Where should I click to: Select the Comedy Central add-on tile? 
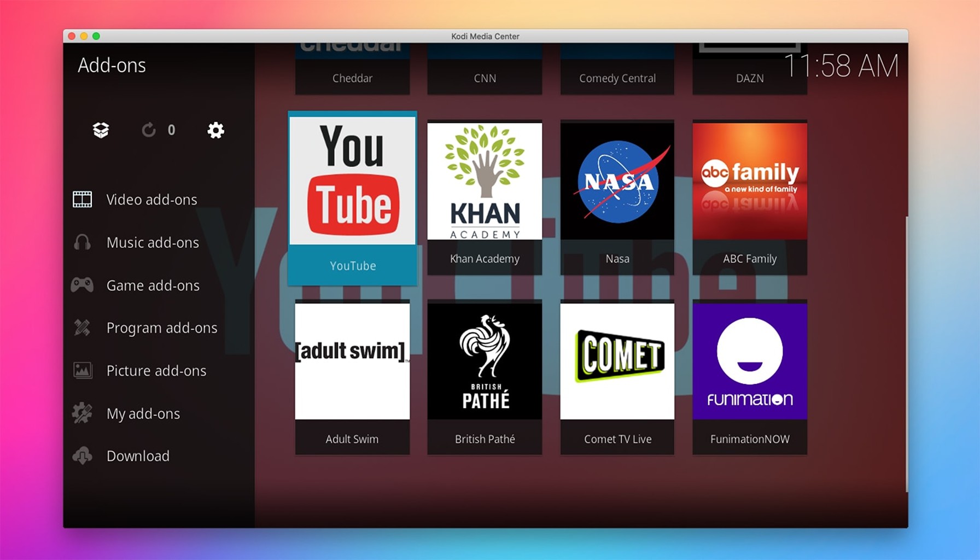pos(617,69)
